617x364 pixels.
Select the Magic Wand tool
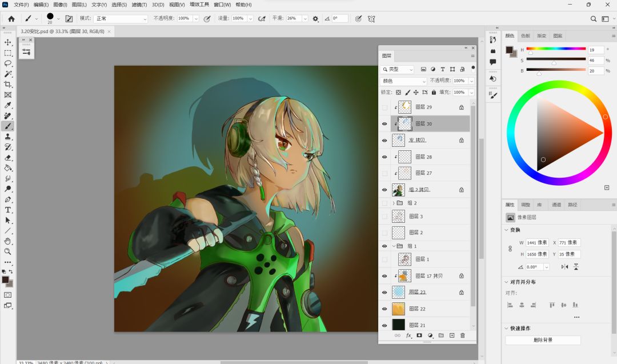[x=8, y=74]
